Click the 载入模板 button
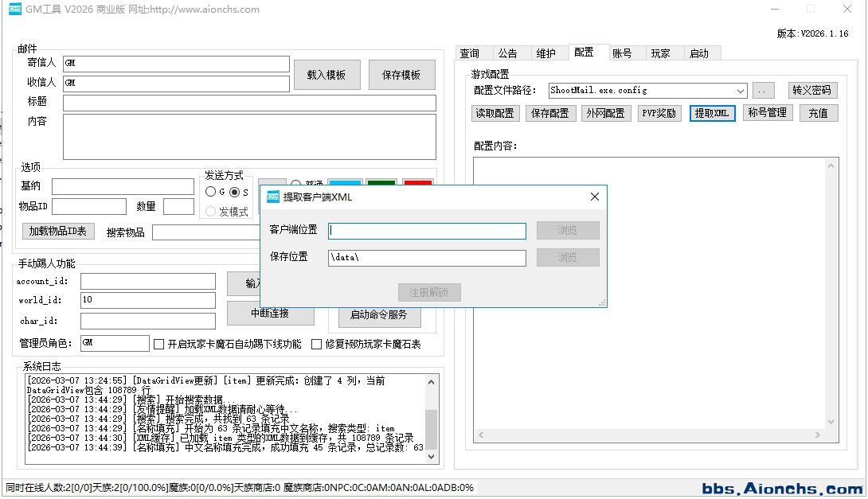This screenshot has height=499, width=868. click(x=326, y=75)
